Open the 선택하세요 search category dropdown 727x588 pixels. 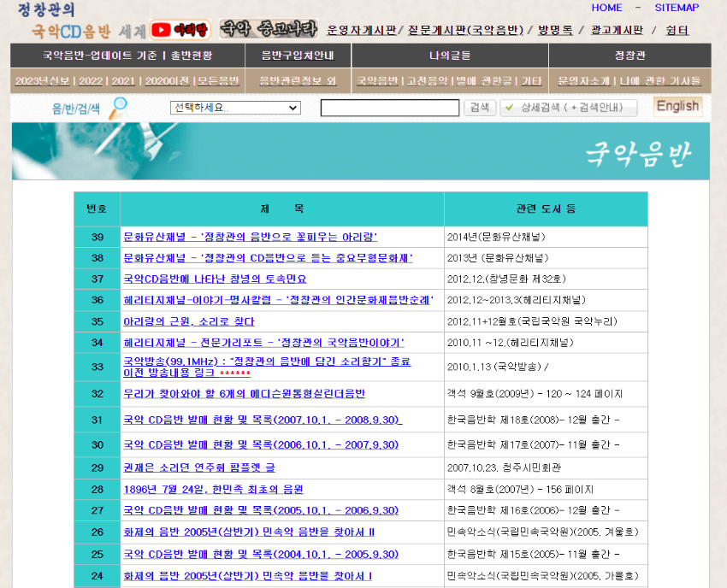coord(235,108)
